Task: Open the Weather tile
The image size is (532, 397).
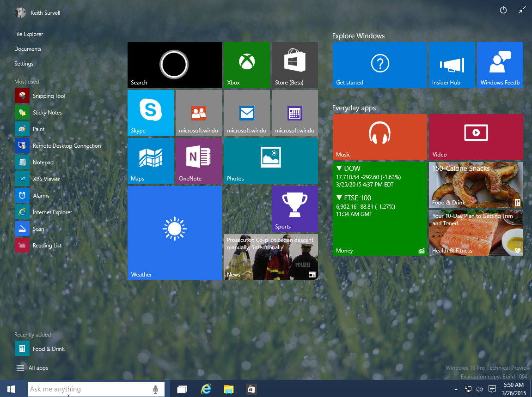Action: [174, 233]
